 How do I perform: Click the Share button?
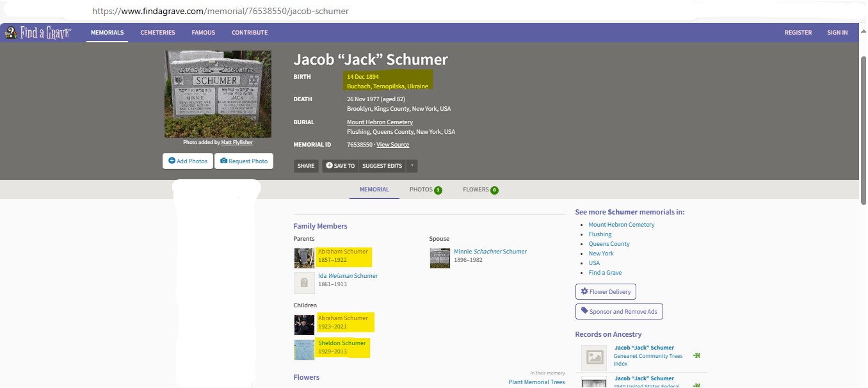coord(306,166)
